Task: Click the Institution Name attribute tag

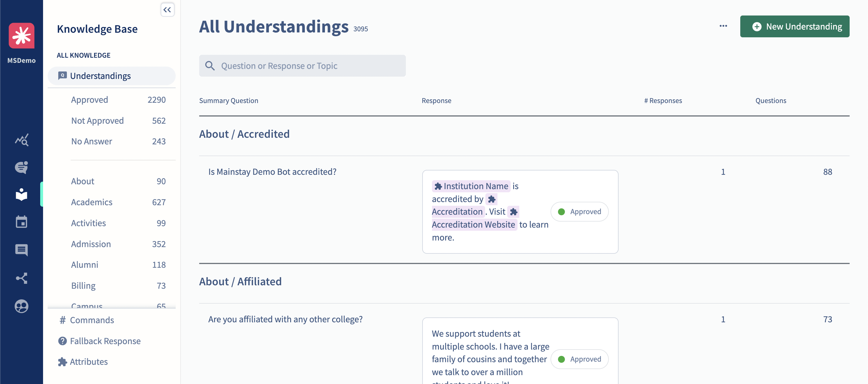Action: point(471,186)
